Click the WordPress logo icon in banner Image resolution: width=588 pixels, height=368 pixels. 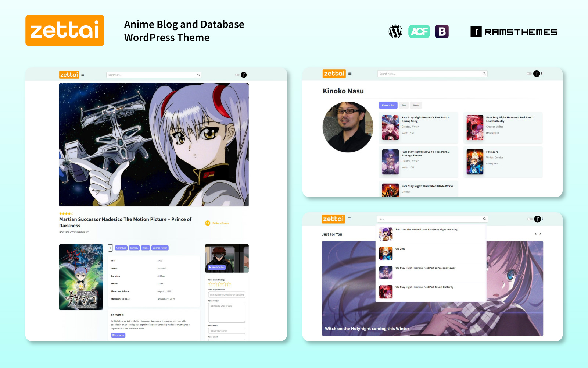395,32
